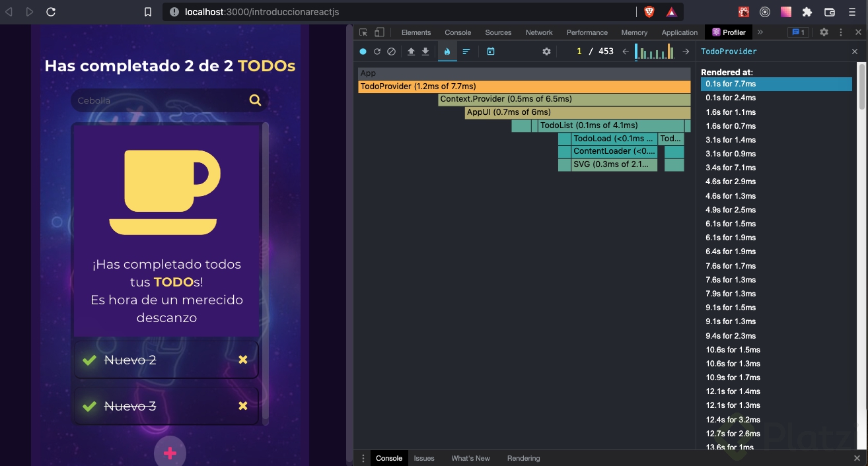This screenshot has height=466, width=868.
Task: Open the browser extensions puzzle icon
Action: point(807,12)
